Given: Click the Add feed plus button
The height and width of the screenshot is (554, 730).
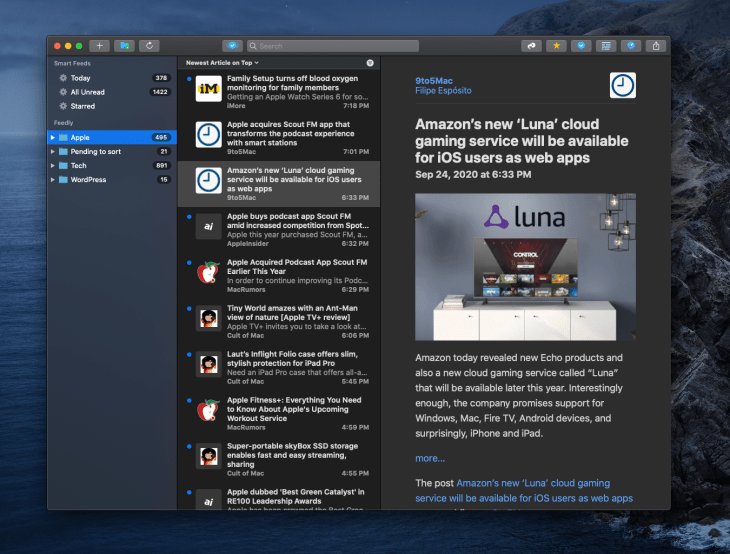Looking at the screenshot, I should (x=100, y=46).
